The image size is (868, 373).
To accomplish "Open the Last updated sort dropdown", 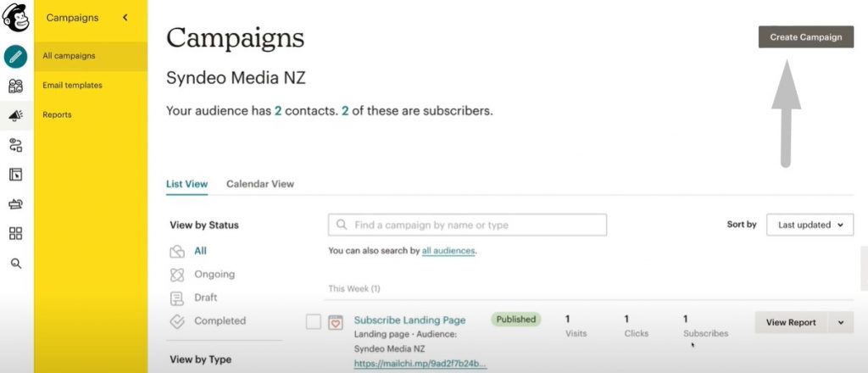I will 810,225.
